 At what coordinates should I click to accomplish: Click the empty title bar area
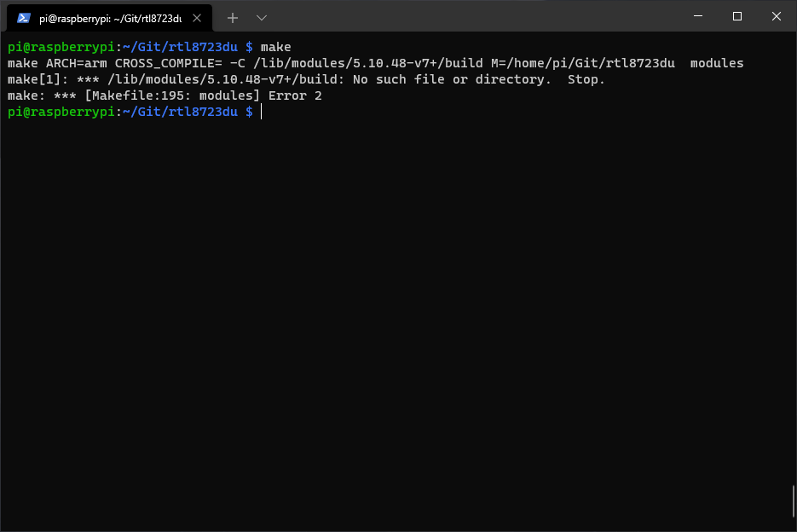click(x=469, y=16)
